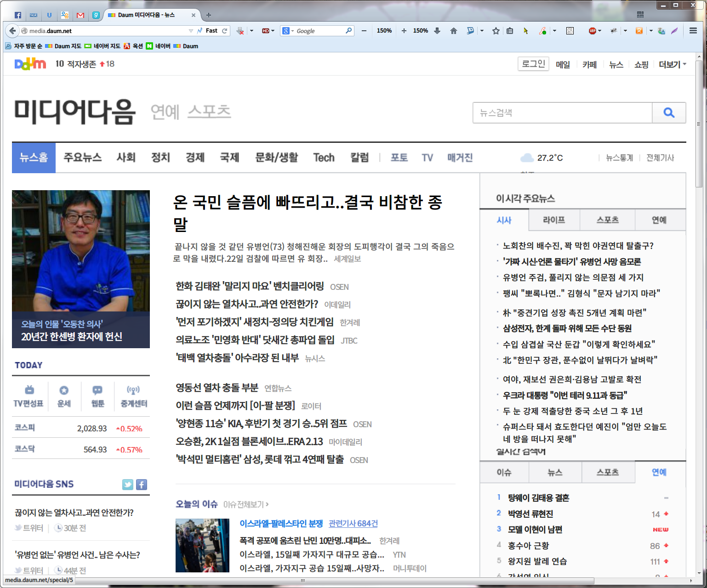This screenshot has height=588, width=707.
Task: Focus the 뉴스검색 search field
Action: 562,113
